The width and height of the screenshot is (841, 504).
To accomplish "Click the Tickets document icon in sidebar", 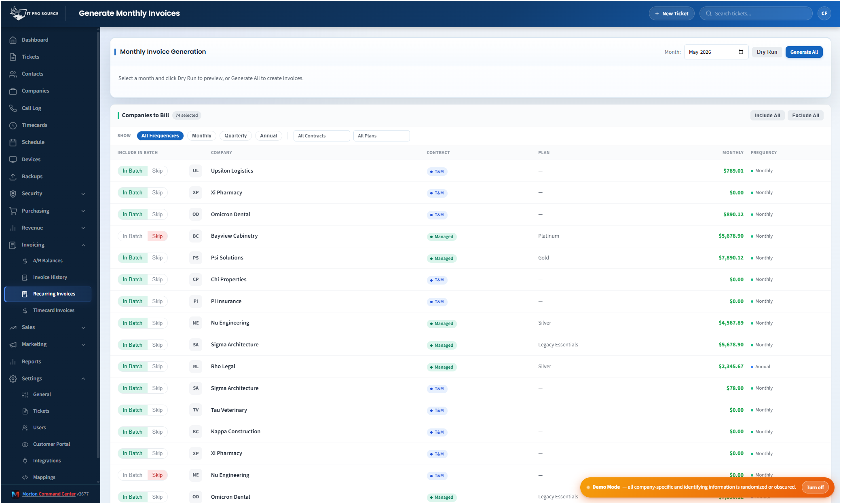I will pos(13,57).
